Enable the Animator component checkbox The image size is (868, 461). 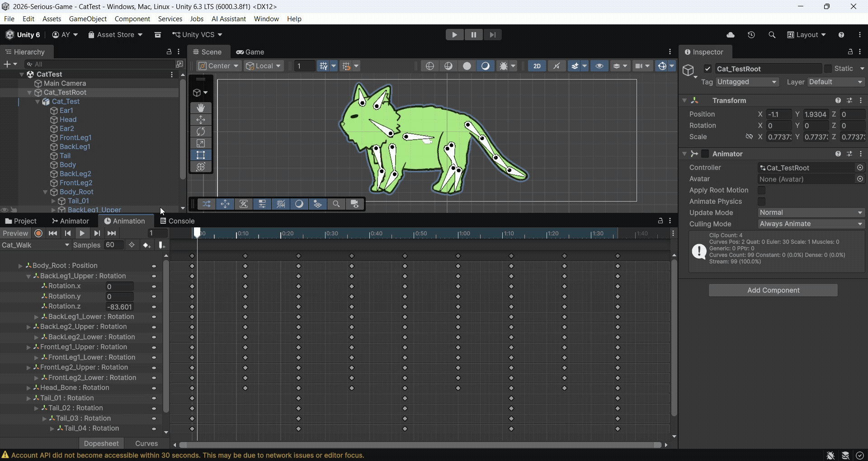tap(705, 154)
